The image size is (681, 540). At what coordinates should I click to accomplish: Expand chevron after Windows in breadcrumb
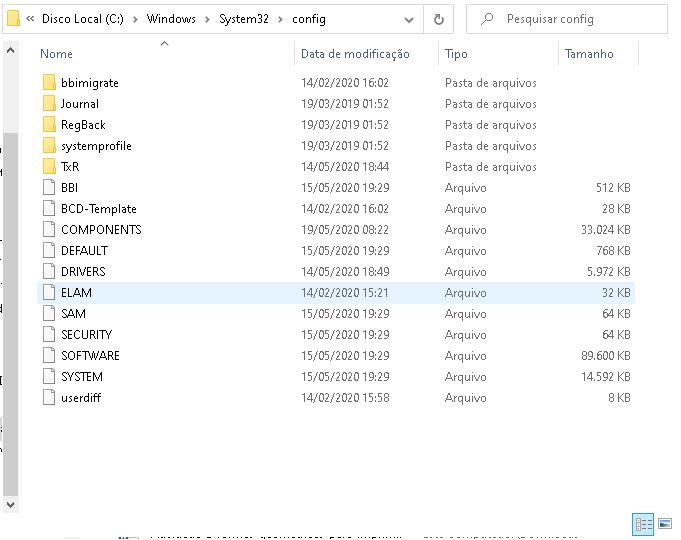tap(208, 19)
